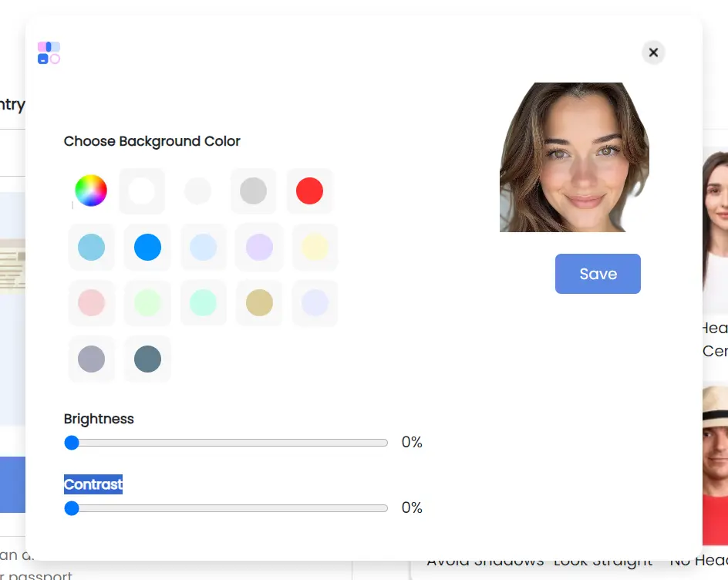Open the rainbow custom color picker
The image size is (728, 580).
91,191
